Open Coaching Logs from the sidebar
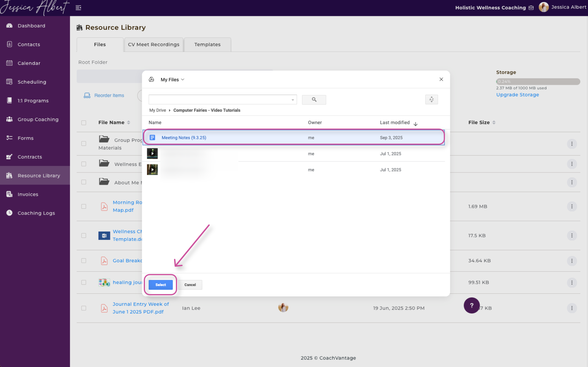 (36, 213)
